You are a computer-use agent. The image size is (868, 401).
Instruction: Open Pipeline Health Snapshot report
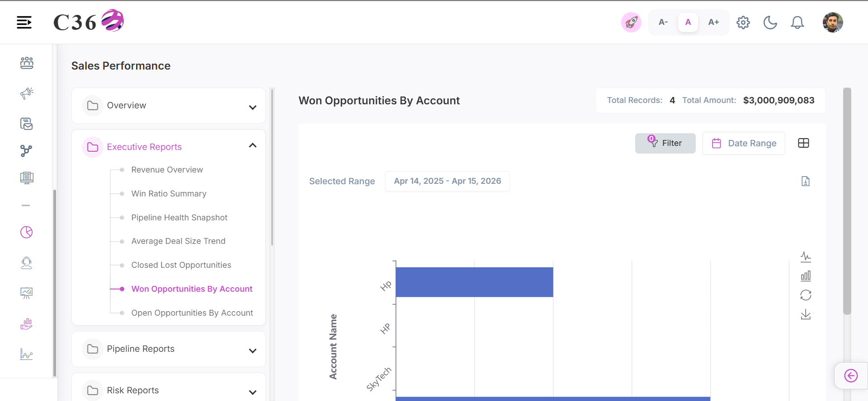[x=179, y=218]
